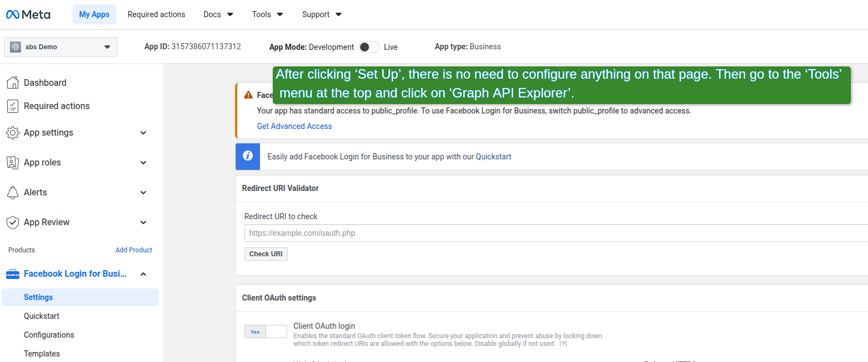Open Settings under Facebook Login
868x362 pixels.
[x=80, y=297]
